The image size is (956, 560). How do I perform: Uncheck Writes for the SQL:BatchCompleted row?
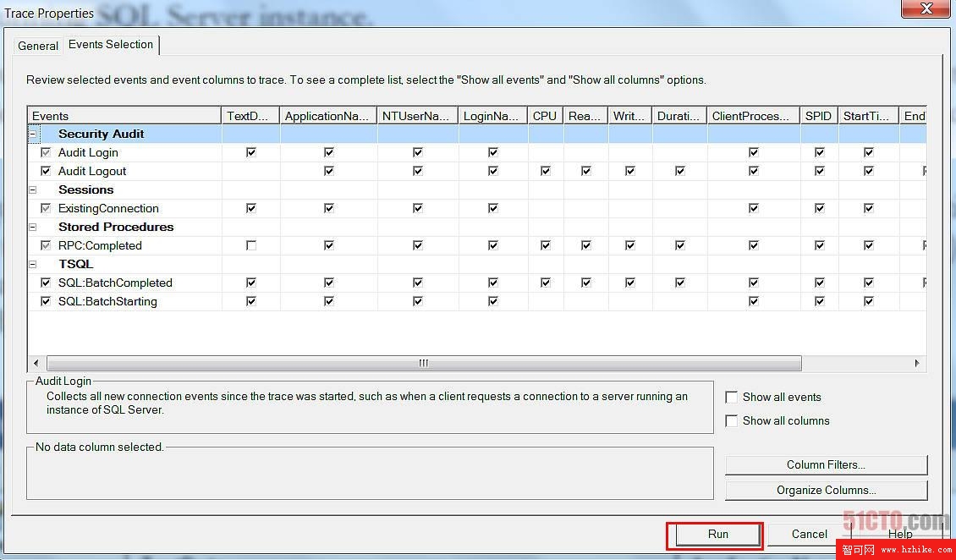(x=629, y=283)
